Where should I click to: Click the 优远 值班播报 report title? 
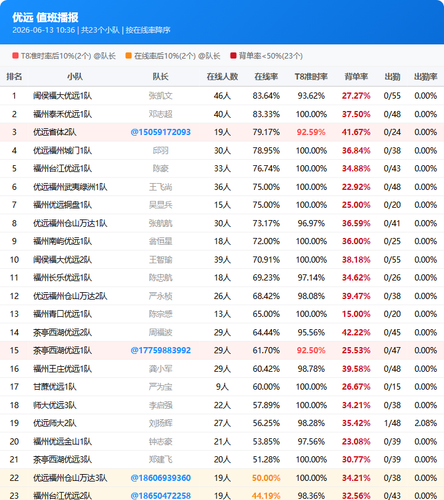click(45, 17)
